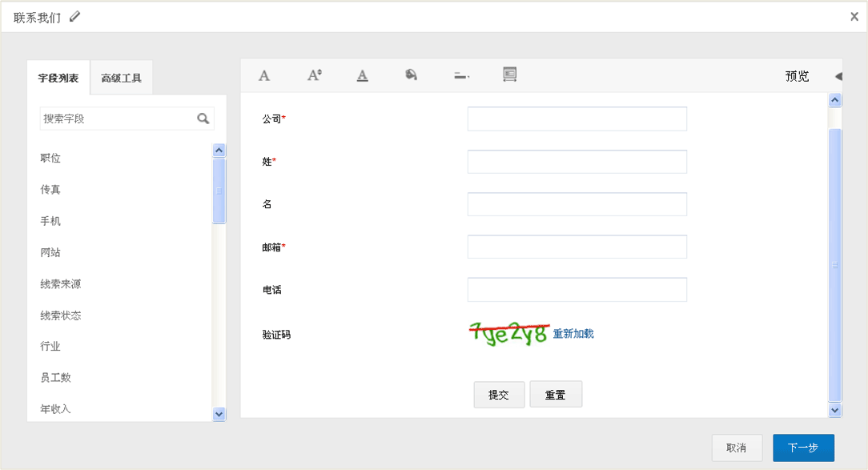Select the font family tool
Image resolution: width=868 pixels, height=470 pixels.
(x=264, y=74)
